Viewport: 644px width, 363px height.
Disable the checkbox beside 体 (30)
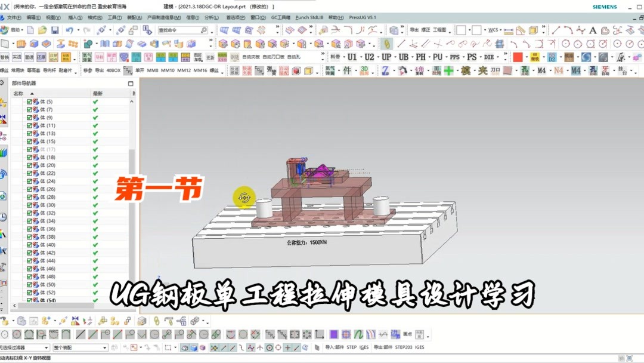[x=29, y=204]
